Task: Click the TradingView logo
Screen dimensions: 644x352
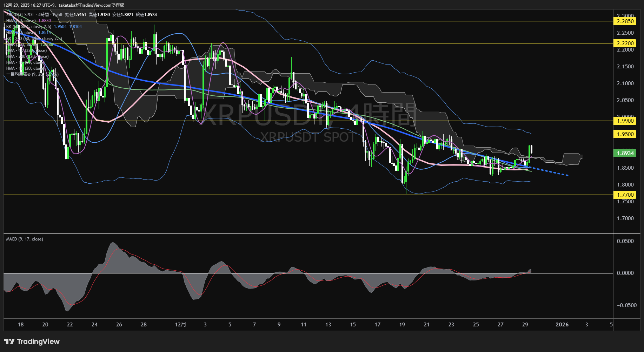Action: pyautogui.click(x=32, y=341)
